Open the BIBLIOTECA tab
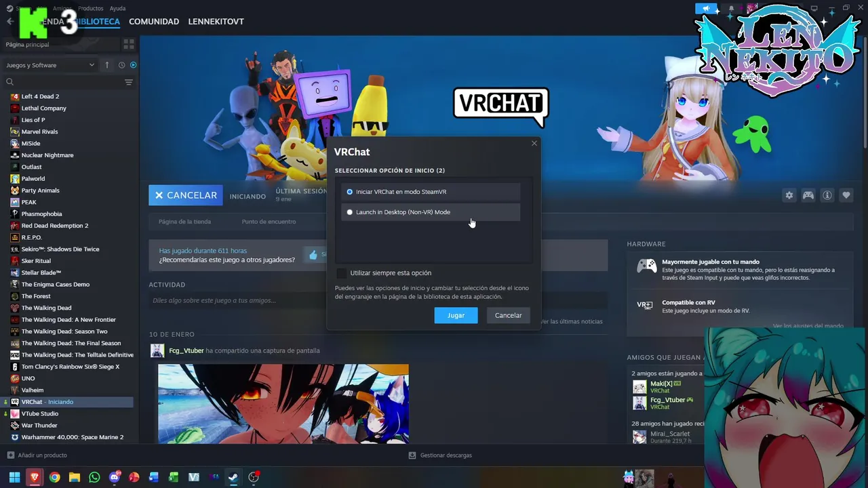The height and width of the screenshot is (488, 868). (98, 22)
